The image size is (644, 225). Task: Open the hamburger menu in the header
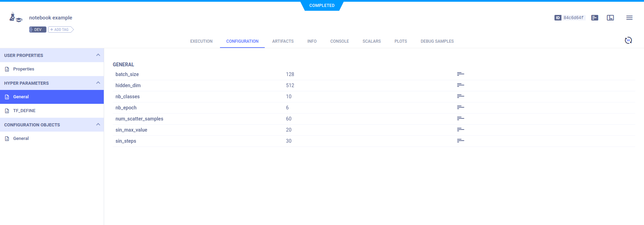click(629, 18)
